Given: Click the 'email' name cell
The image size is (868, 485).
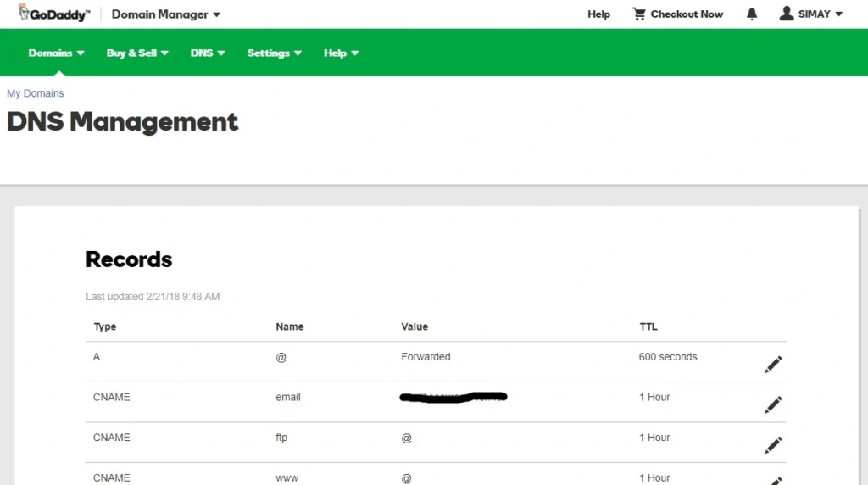Looking at the screenshot, I should (x=288, y=397).
